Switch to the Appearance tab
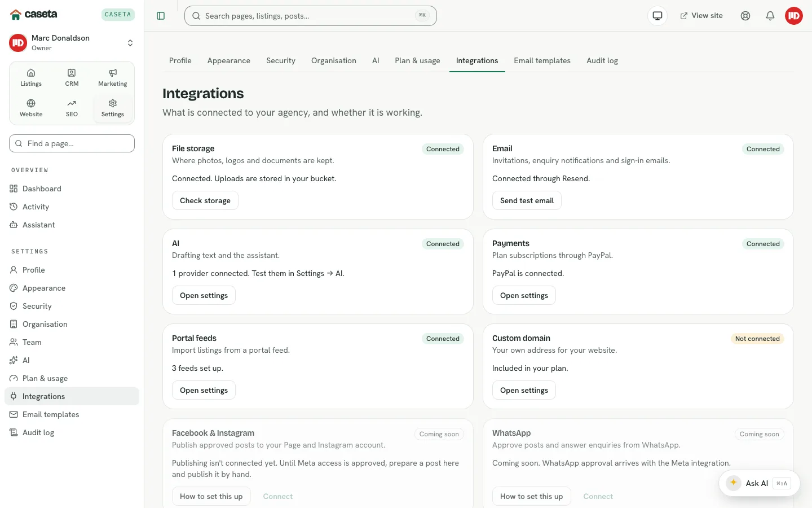The image size is (812, 508). 229,60
